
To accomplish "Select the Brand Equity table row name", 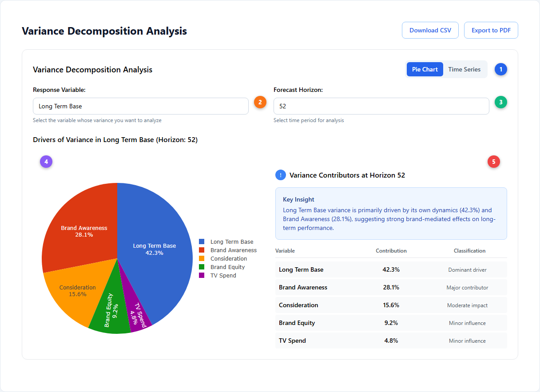I will [x=297, y=323].
